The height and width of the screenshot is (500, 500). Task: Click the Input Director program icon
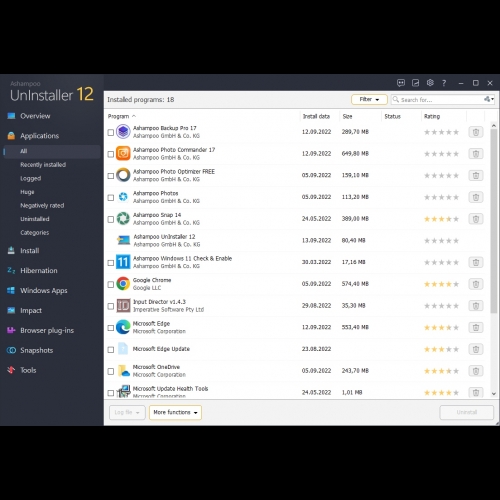click(123, 306)
